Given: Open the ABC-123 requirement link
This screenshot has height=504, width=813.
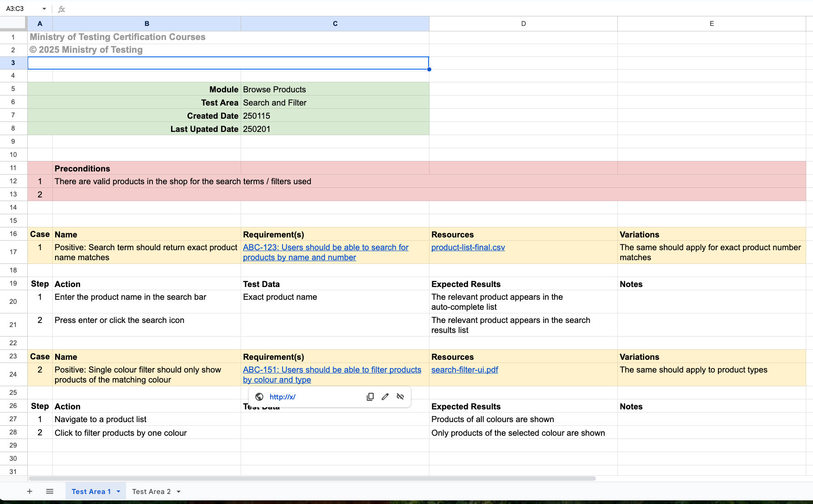Looking at the screenshot, I should click(x=326, y=252).
